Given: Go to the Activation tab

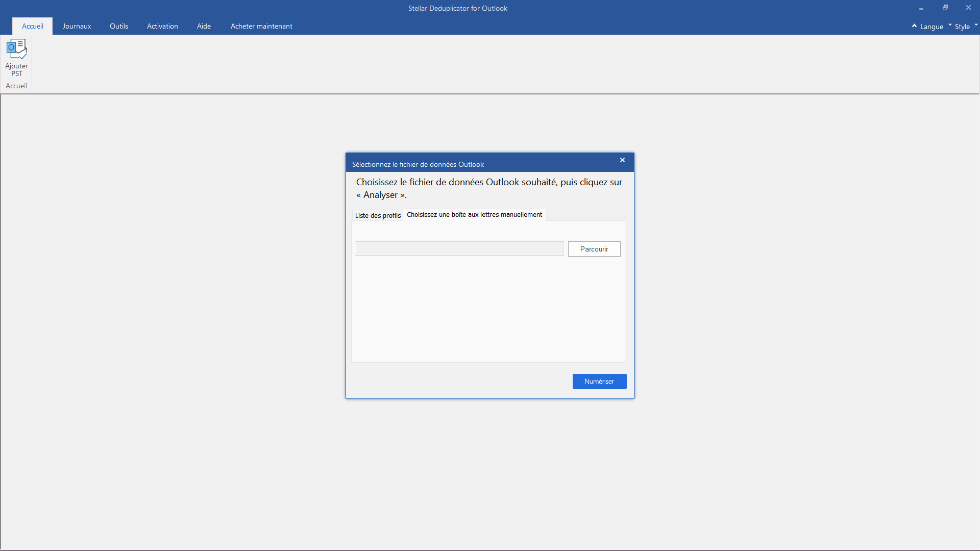Looking at the screenshot, I should (x=162, y=26).
